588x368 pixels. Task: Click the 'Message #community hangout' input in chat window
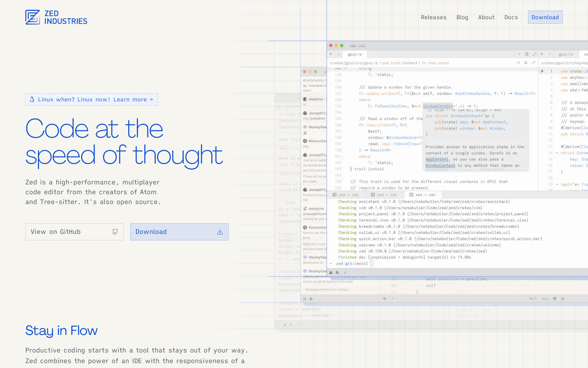click(327, 289)
